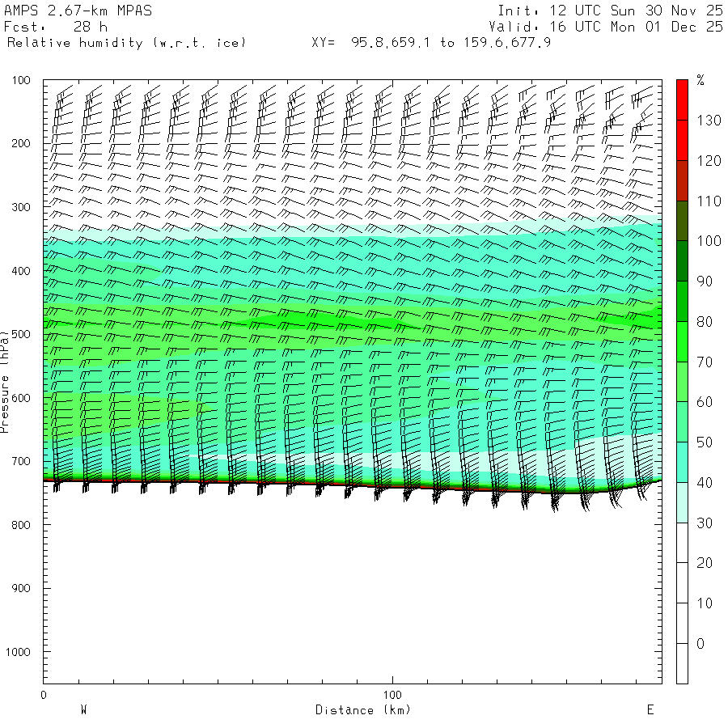Screen dimensions: 728x728
Task: Click the XY cross-section coordinates text
Action: [431, 43]
